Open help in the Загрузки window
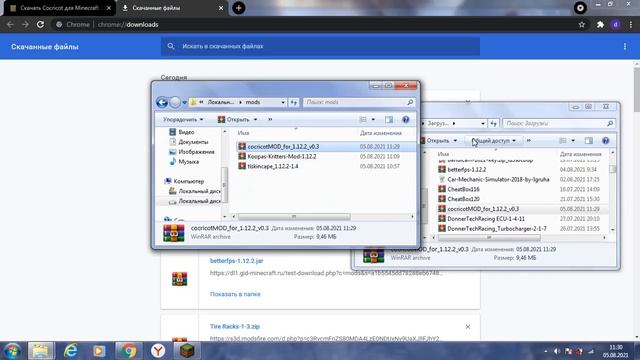This screenshot has width=640, height=360. (606, 141)
